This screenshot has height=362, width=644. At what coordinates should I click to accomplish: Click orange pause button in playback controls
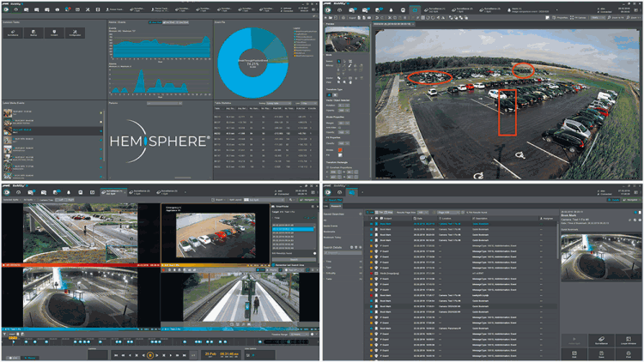[x=150, y=355]
